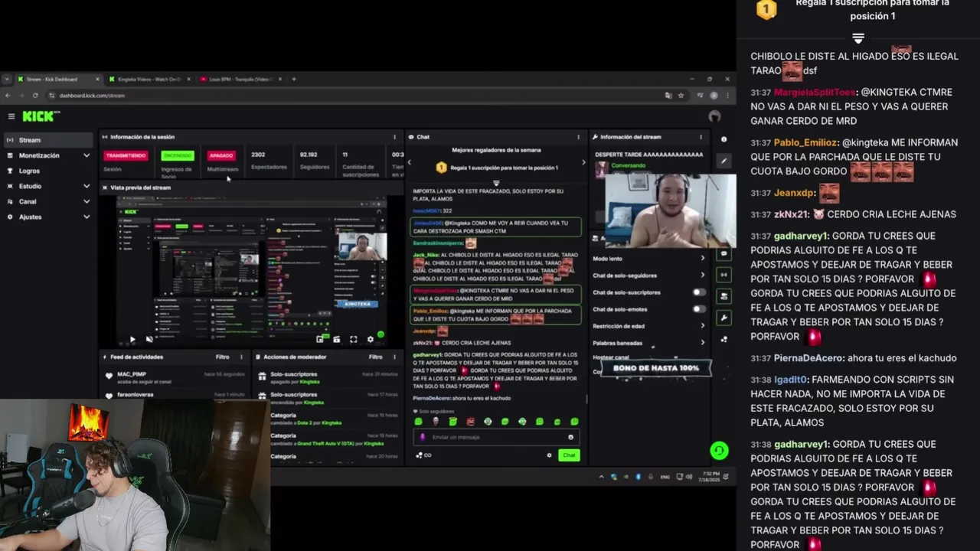Viewport: 980px width, 551px height.
Task: Open the user avatar in Kick header
Action: [x=714, y=116]
